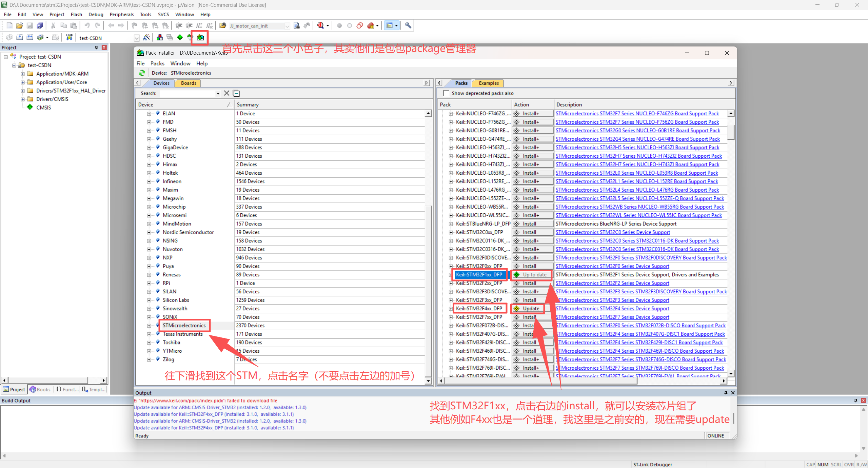The width and height of the screenshot is (868, 468).
Task: Expand the STMicroelectronics device node
Action: pyautogui.click(x=149, y=326)
